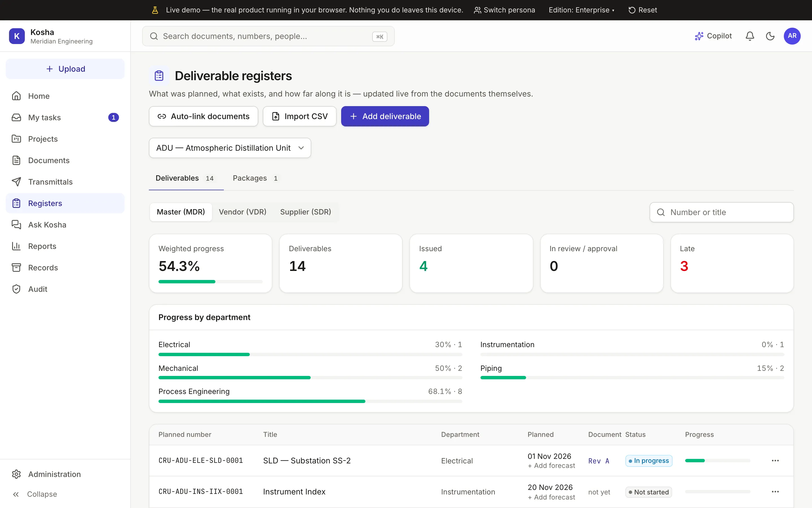Expand the ADU project dropdown
Image resolution: width=812 pixels, height=508 pixels.
230,148
